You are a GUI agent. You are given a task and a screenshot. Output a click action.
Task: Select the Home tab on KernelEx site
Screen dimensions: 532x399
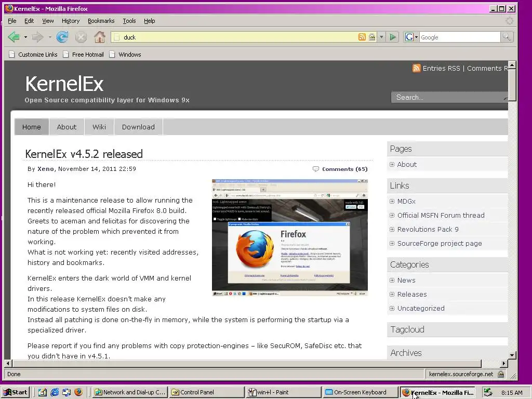(x=32, y=127)
